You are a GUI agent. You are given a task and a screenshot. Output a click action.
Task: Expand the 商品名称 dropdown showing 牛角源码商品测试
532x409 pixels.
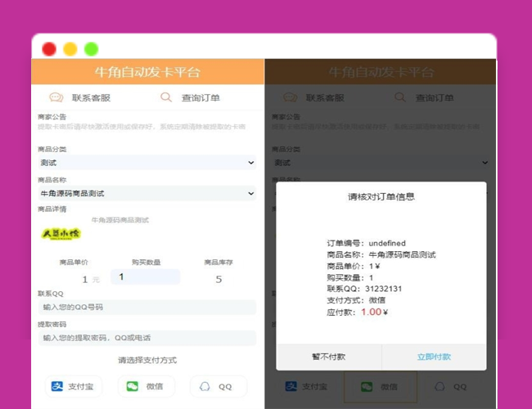point(147,193)
